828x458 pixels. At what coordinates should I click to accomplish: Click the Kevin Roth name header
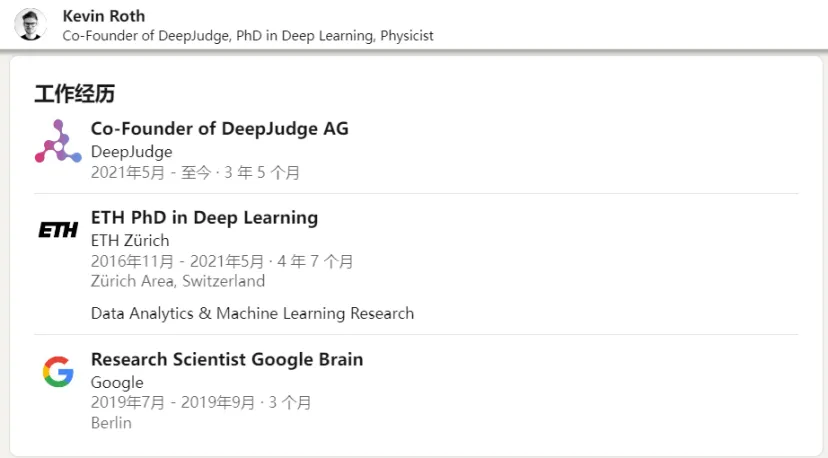point(104,16)
